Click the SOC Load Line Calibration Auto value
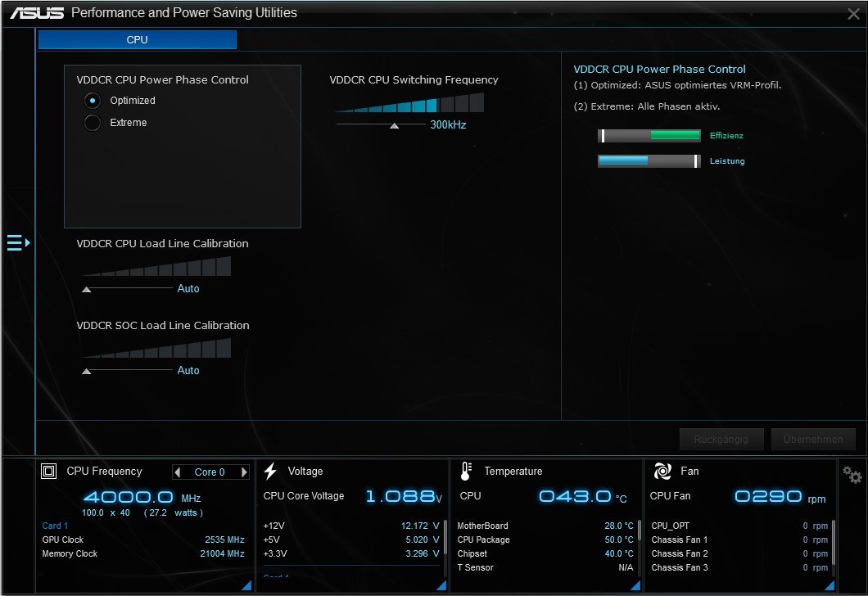The image size is (868, 596). 188,371
